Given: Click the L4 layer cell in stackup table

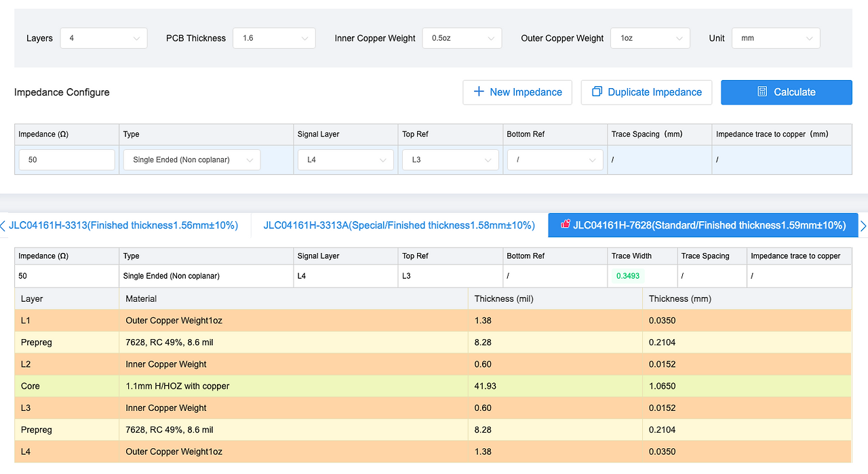Looking at the screenshot, I should pos(66,451).
